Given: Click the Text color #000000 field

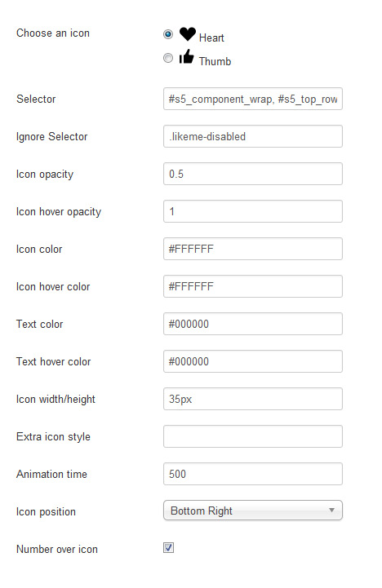Looking at the screenshot, I should coord(253,324).
